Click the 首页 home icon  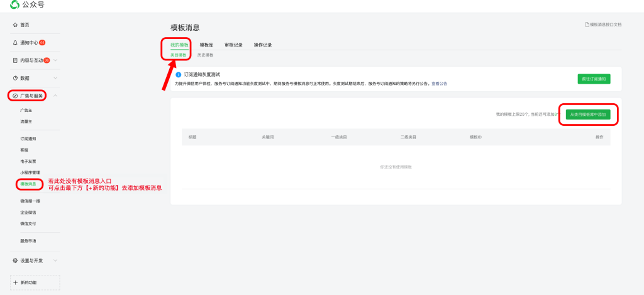coord(15,25)
